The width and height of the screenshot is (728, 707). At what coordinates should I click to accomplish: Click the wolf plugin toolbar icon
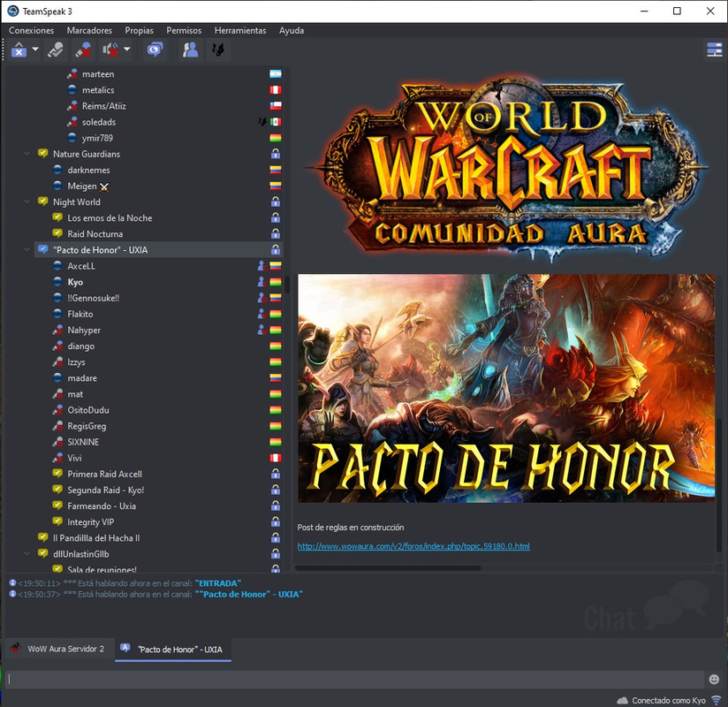coord(217,49)
